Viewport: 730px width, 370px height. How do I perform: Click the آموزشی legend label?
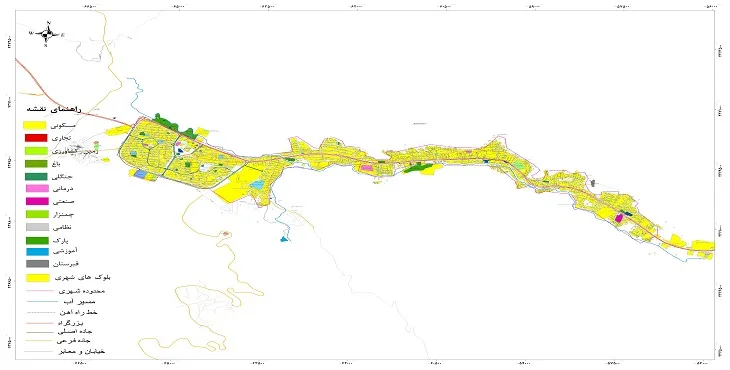coord(66,251)
